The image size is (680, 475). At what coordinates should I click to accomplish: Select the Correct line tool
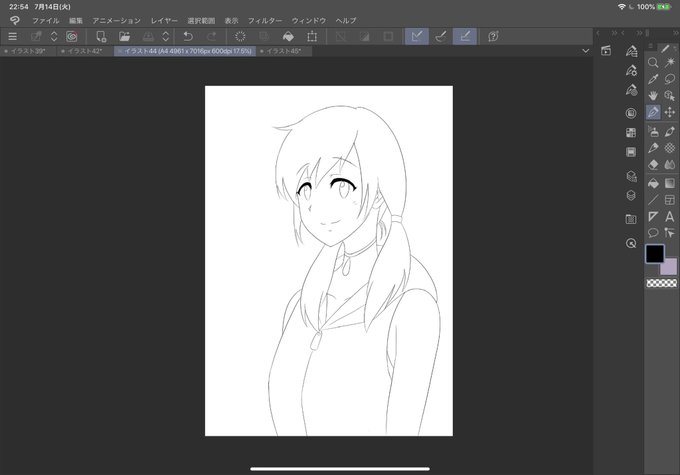click(x=670, y=233)
